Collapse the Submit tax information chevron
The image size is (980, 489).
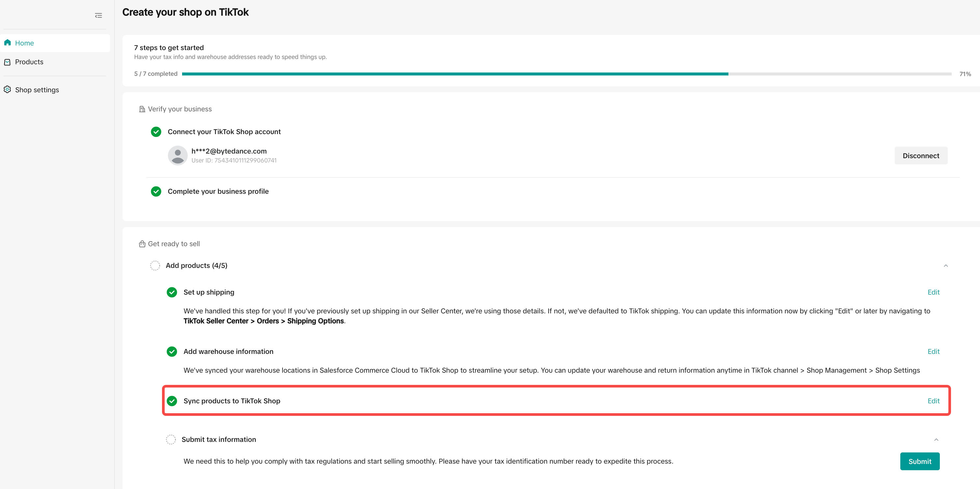pyautogui.click(x=936, y=440)
